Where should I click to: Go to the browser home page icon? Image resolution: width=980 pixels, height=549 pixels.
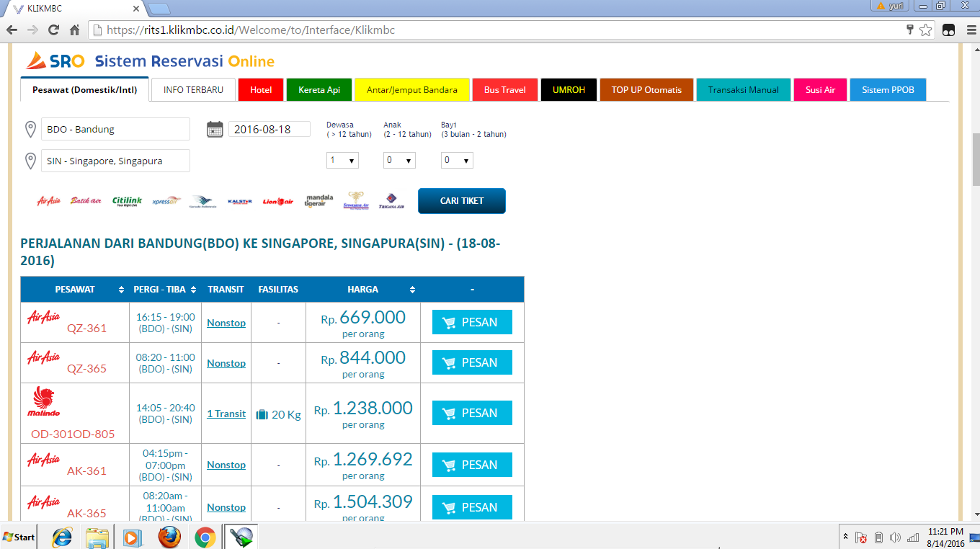(x=74, y=30)
